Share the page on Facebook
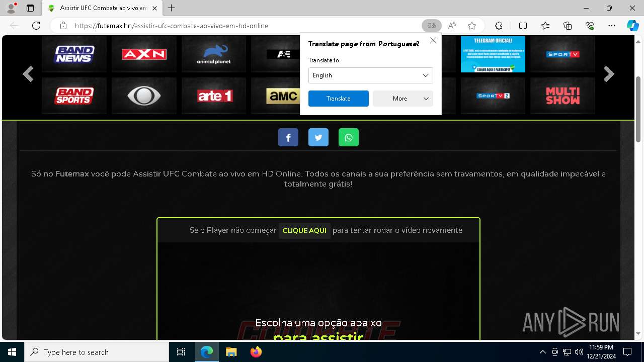Image resolution: width=644 pixels, height=362 pixels. (288, 137)
